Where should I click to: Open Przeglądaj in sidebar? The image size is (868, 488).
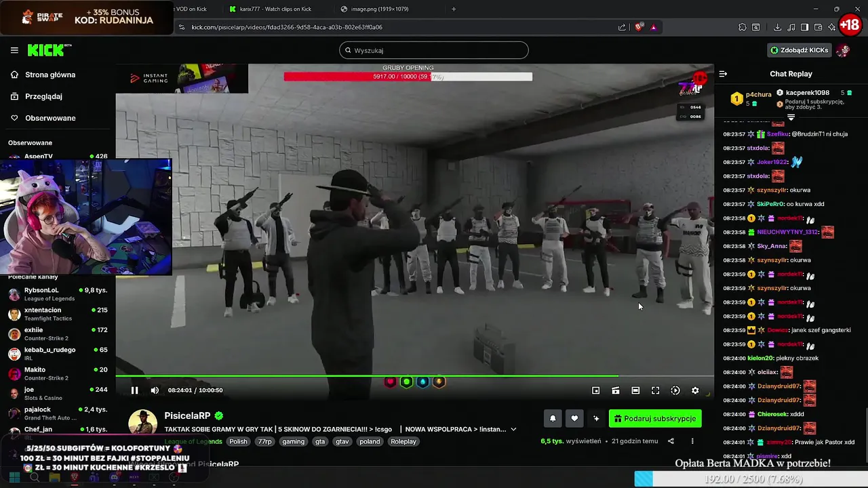click(x=43, y=96)
